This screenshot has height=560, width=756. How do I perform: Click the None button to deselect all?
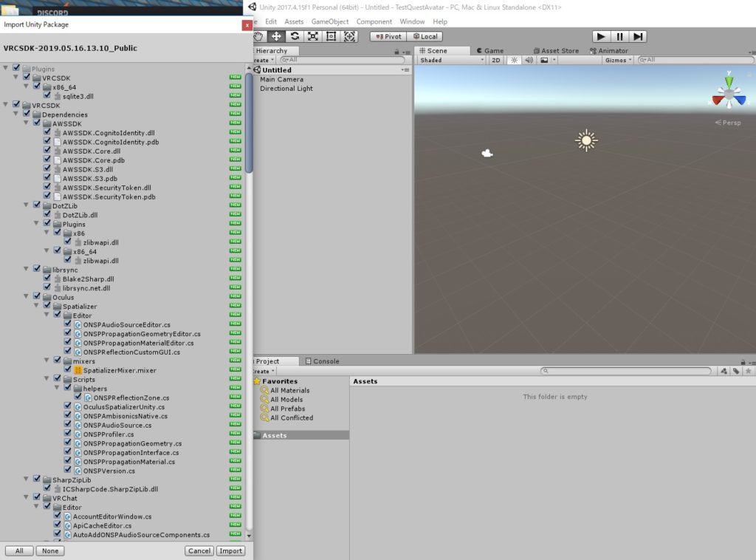50,550
